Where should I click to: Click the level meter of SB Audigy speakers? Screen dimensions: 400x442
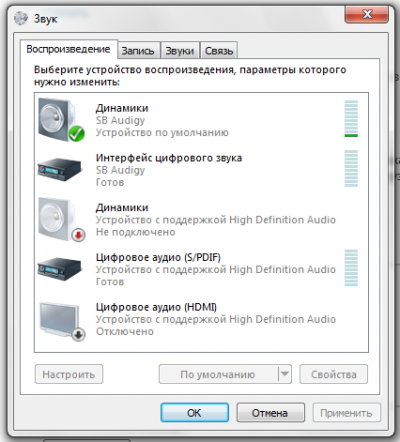pyautogui.click(x=351, y=119)
